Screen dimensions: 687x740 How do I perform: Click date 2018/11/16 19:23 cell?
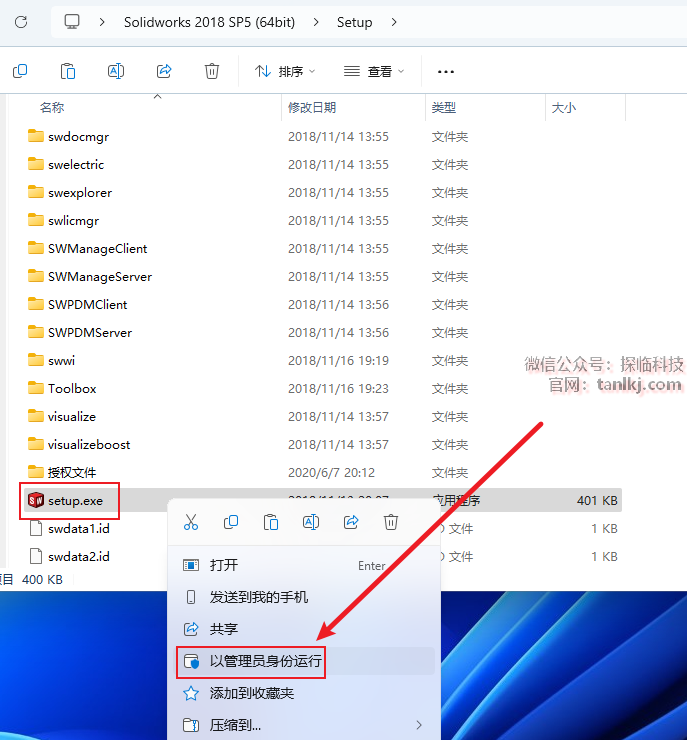(338, 388)
